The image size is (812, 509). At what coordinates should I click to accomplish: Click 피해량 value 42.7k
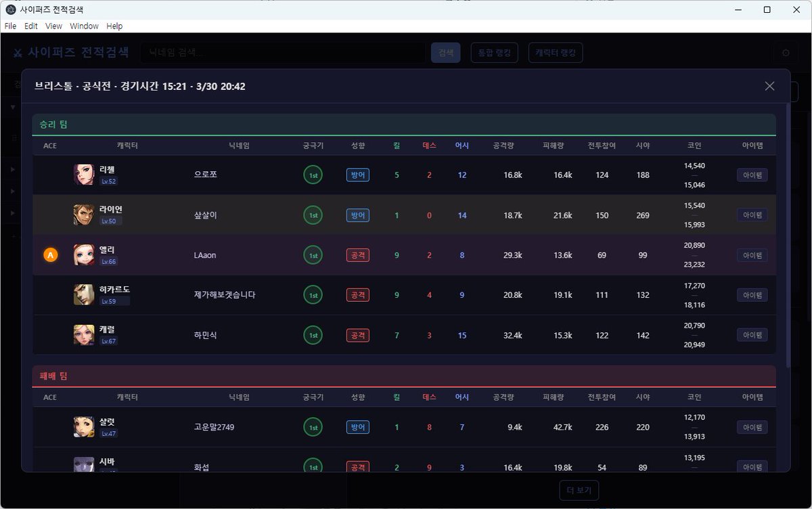(562, 427)
